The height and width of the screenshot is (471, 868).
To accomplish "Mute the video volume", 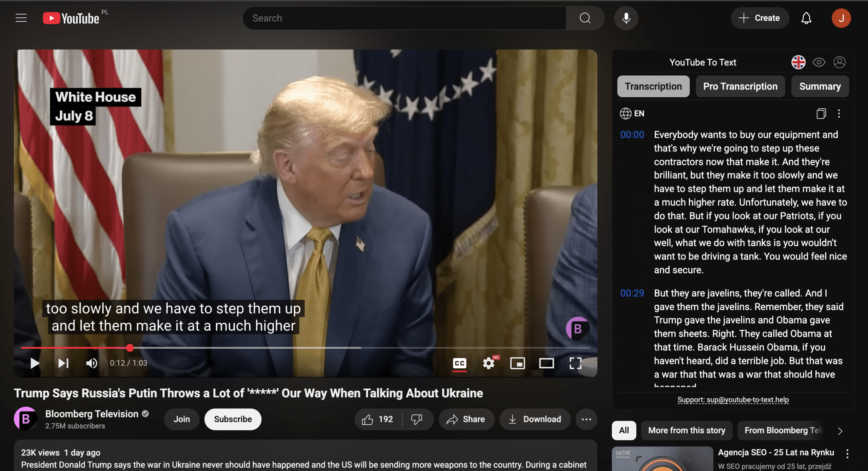I will click(92, 363).
